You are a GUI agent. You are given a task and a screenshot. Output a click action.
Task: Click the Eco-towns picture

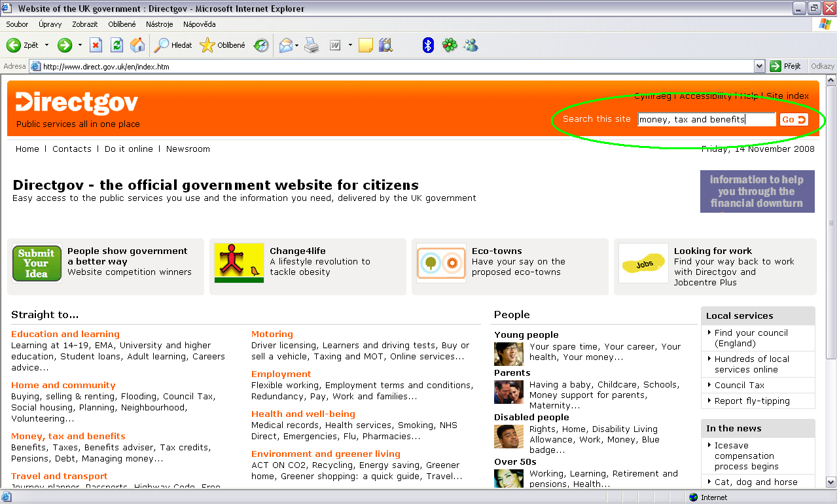[x=441, y=263]
